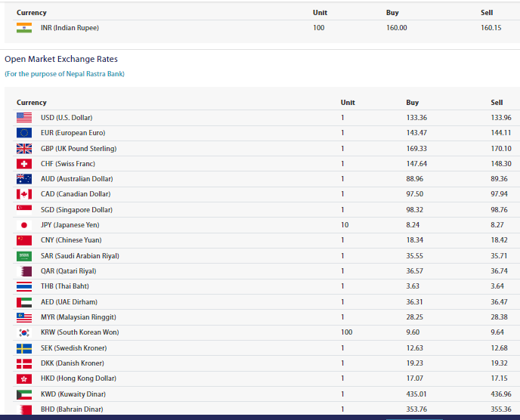Image resolution: width=520 pixels, height=420 pixels.
Task: Click the Buy column header in open market table
Action: pos(412,103)
